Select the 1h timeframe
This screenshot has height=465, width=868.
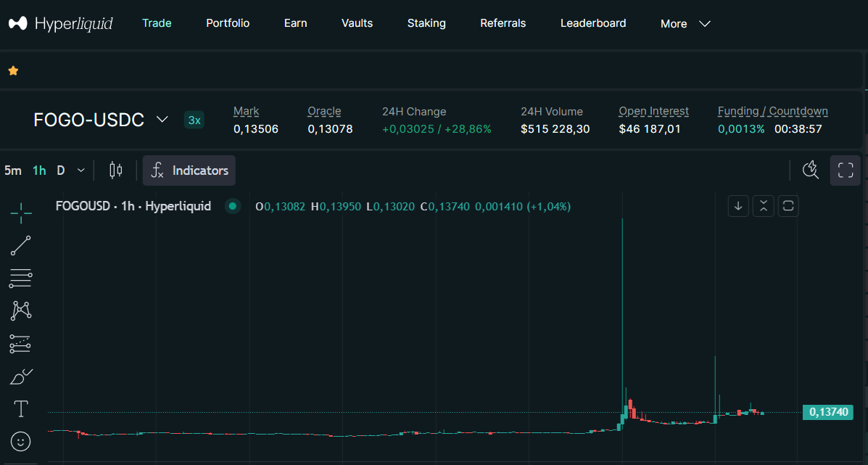pyautogui.click(x=39, y=170)
